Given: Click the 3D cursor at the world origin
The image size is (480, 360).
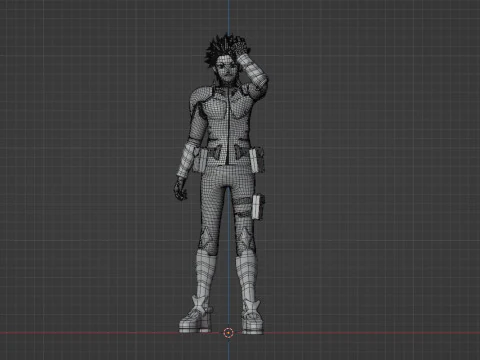Looking at the screenshot, I should (x=228, y=332).
